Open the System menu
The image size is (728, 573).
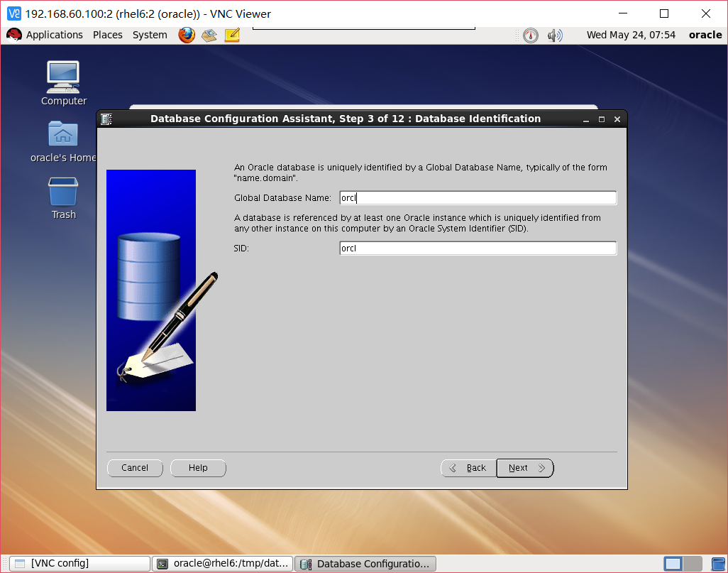click(x=149, y=35)
